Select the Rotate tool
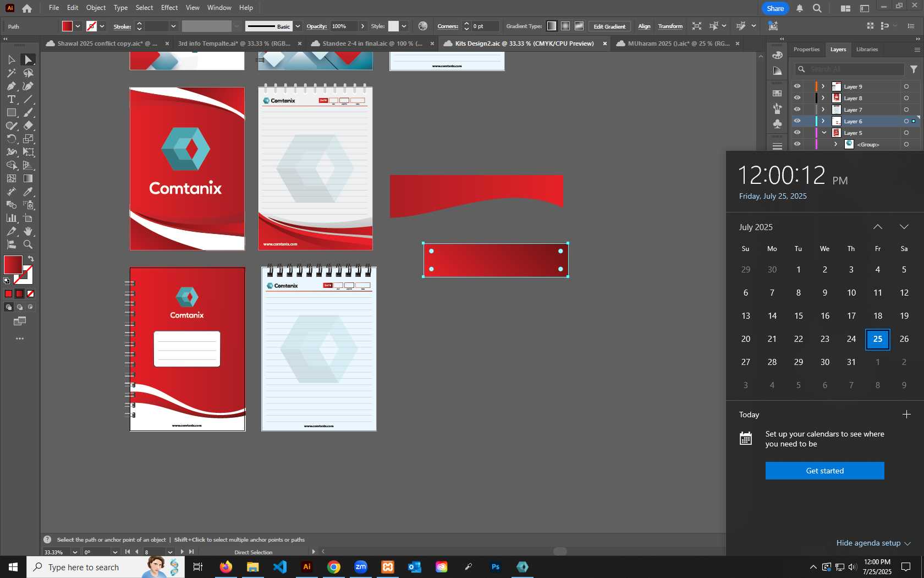This screenshot has height=578, width=924. (x=11, y=139)
